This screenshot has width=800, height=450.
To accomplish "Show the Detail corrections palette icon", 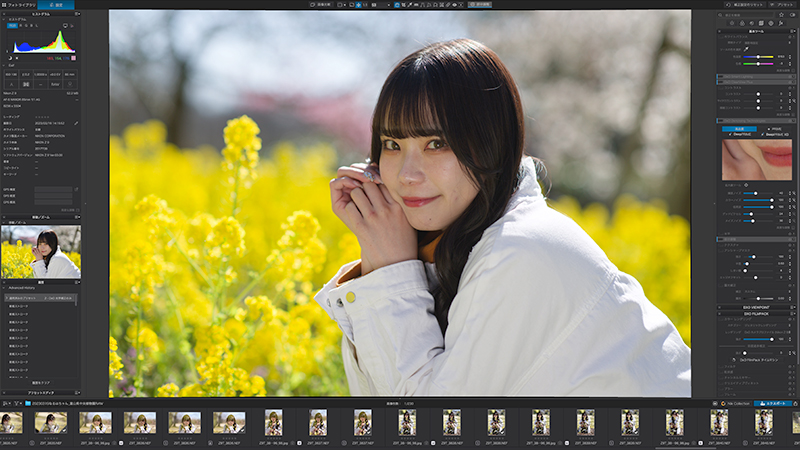I will (x=752, y=23).
